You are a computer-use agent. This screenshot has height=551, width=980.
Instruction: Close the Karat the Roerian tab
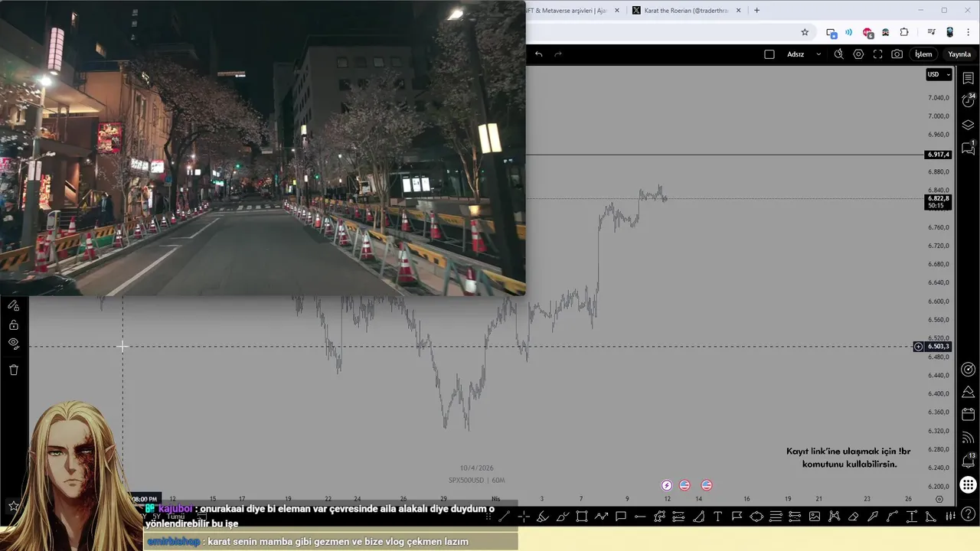tap(739, 11)
